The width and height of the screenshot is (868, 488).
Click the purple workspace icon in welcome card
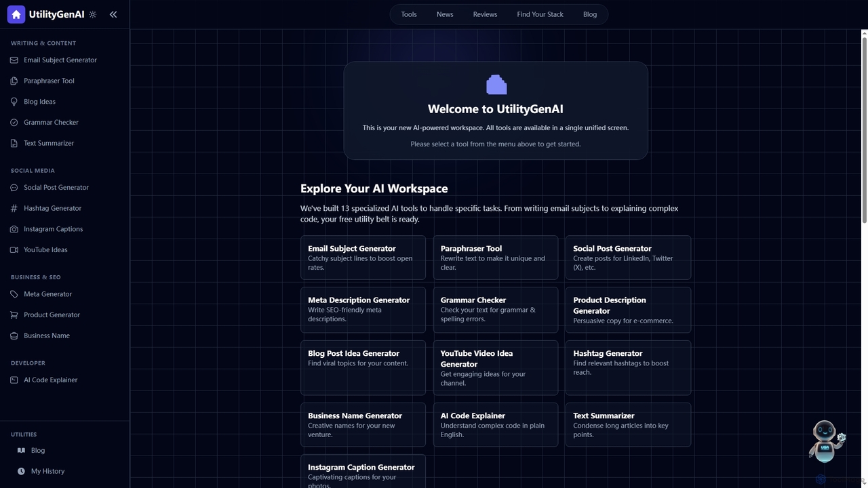(496, 85)
